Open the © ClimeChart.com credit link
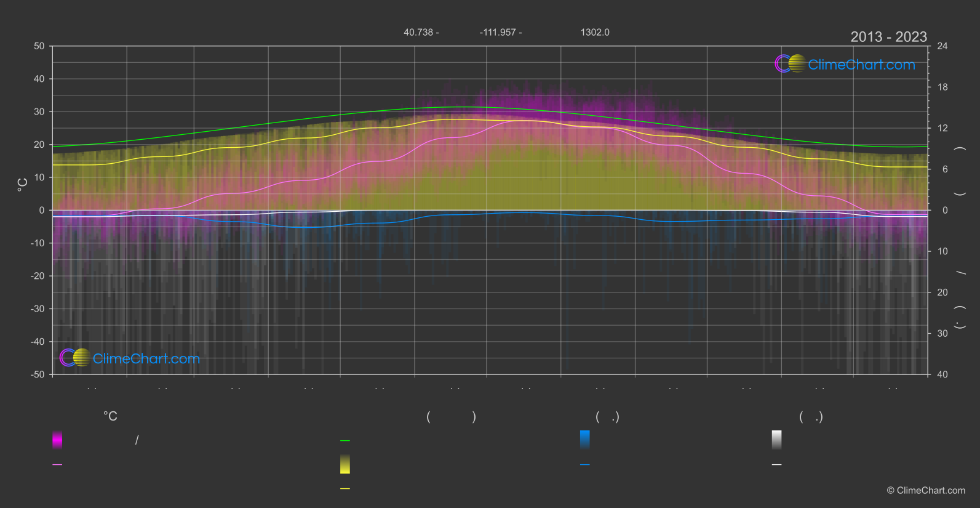The height and width of the screenshot is (508, 980). pos(926,491)
